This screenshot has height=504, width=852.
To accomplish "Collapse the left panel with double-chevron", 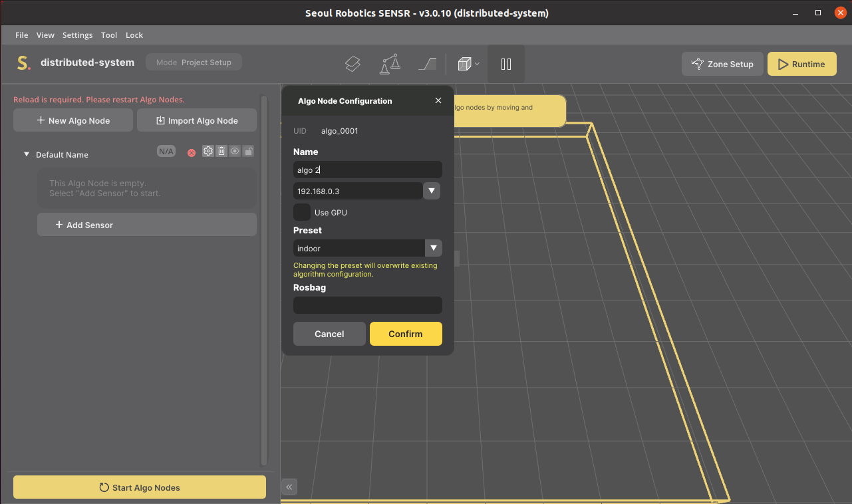I will (x=289, y=487).
